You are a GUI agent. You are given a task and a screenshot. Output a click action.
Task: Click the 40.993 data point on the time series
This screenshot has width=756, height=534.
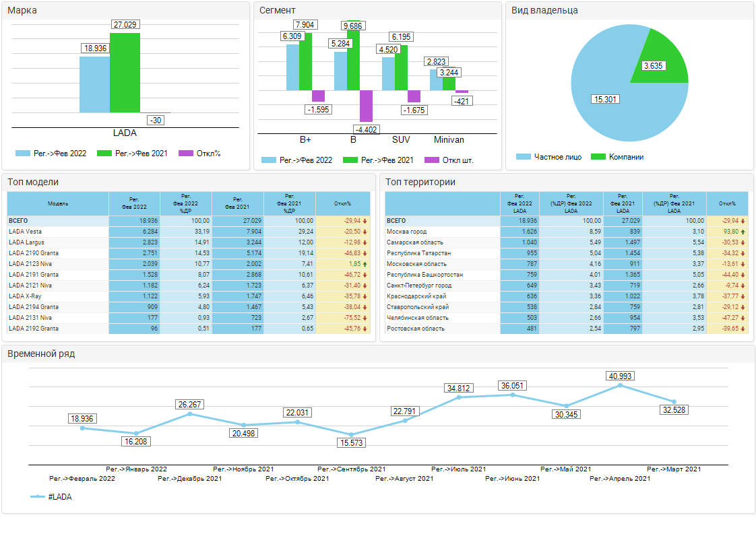(x=620, y=385)
